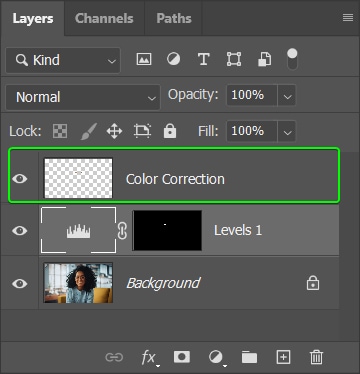Filter for adjustment layers icon
360x374 pixels.
(173, 59)
